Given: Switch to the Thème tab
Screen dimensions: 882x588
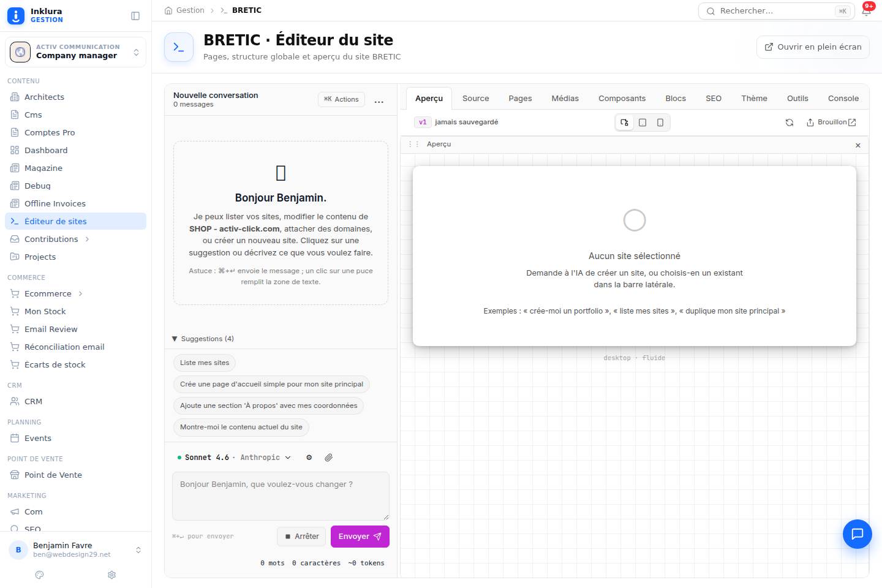Looking at the screenshot, I should click(754, 98).
